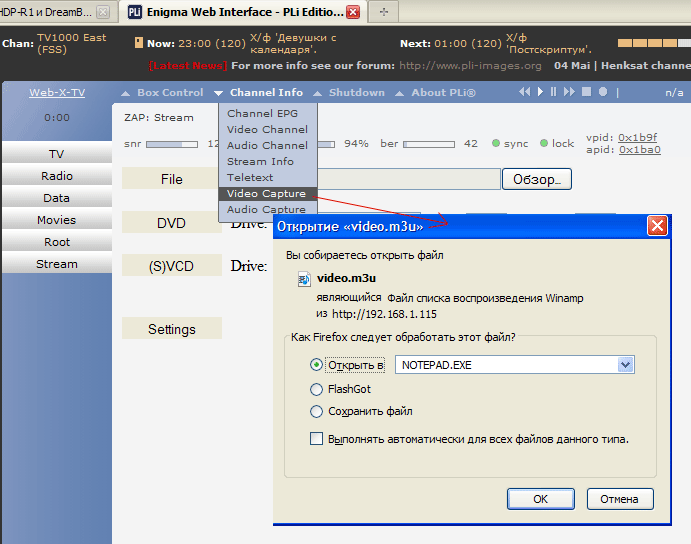The image size is (691, 544).
Task: Enable Выполнять автоматически для всех файлов checkbox
Action: (316, 439)
